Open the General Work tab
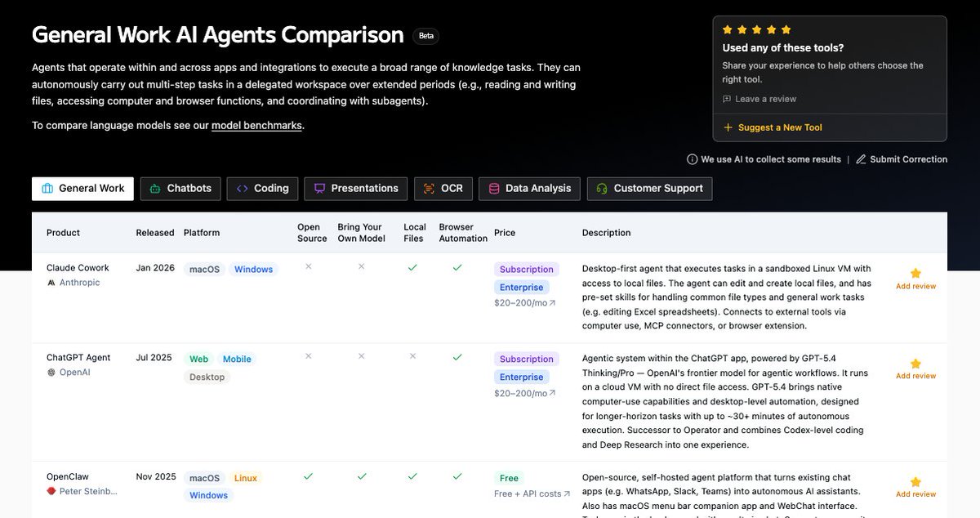980x518 pixels. 82,189
